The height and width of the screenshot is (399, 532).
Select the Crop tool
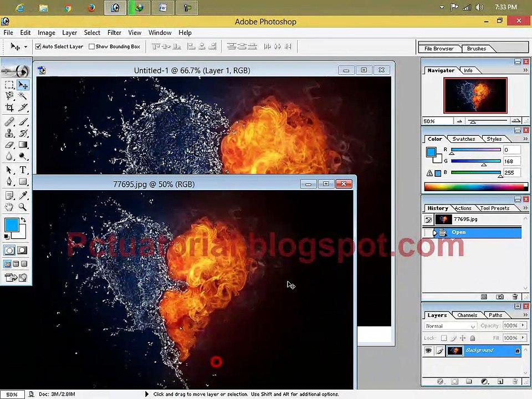tap(9, 108)
